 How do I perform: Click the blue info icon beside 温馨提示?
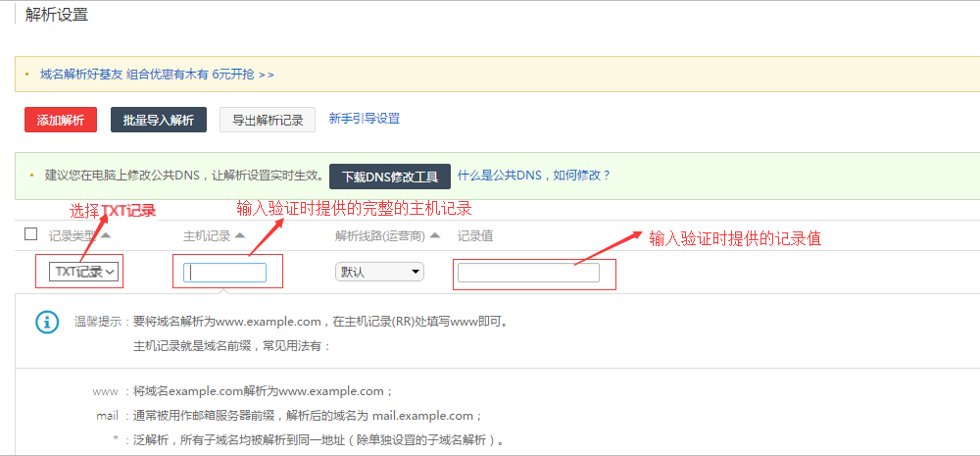coord(46,322)
